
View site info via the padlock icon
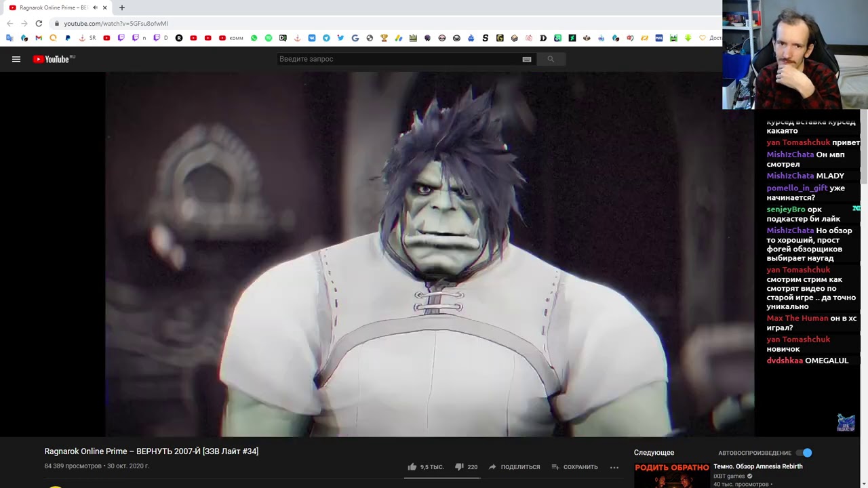(57, 23)
